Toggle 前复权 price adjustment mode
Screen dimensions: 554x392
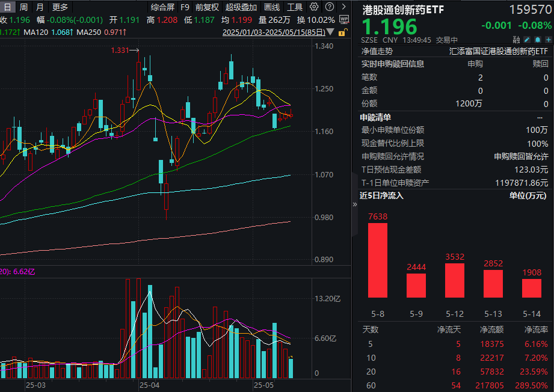pyautogui.click(x=208, y=7)
